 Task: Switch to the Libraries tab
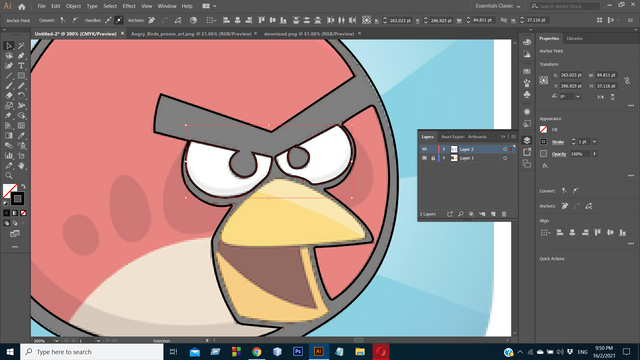coord(574,38)
